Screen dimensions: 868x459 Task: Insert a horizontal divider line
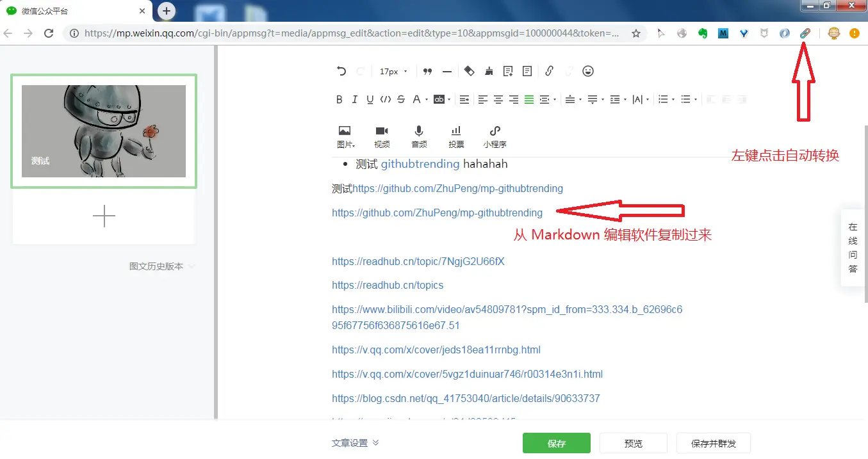click(x=447, y=71)
